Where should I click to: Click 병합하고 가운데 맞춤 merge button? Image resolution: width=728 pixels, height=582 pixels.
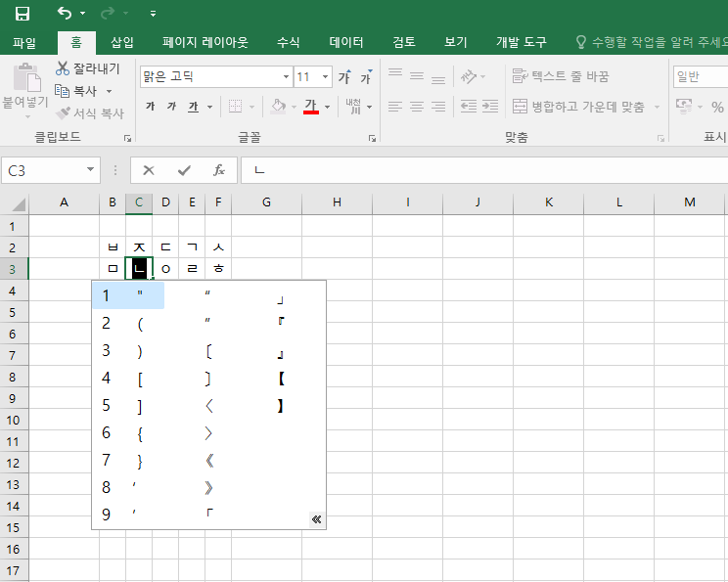click(578, 107)
